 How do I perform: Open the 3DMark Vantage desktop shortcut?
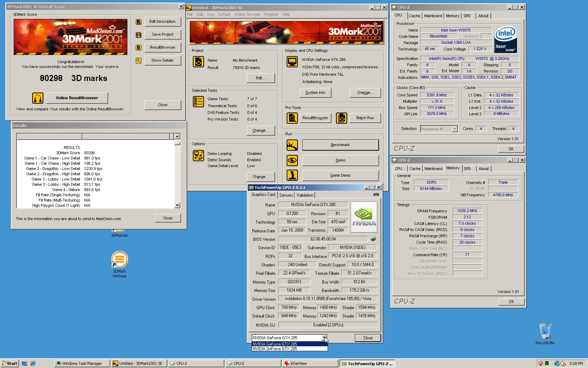(x=119, y=265)
